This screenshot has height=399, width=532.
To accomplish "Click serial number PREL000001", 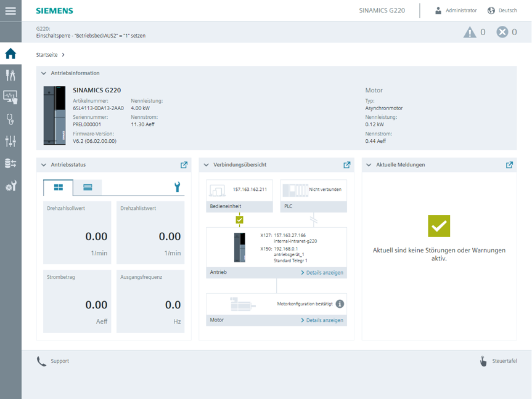I will pos(87,124).
